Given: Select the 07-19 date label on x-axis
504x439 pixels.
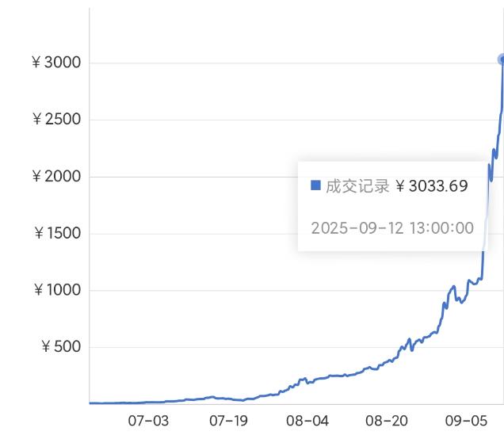Looking at the screenshot, I should (x=228, y=420).
